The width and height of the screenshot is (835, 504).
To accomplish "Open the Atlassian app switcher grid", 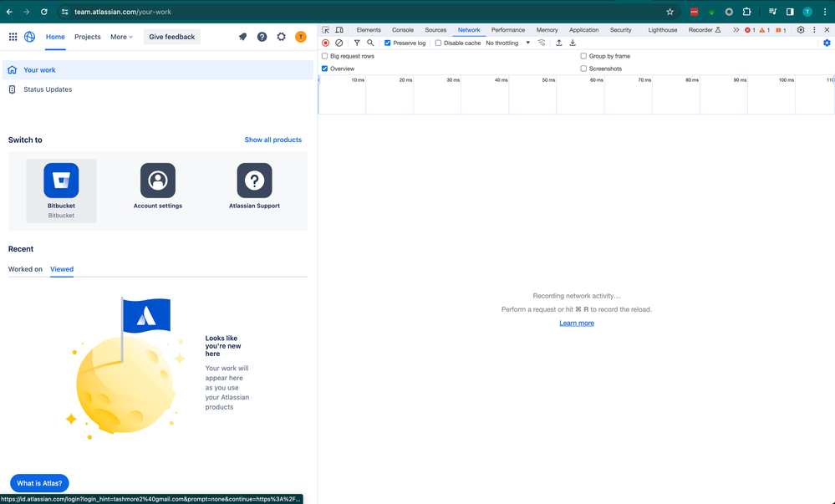I will coord(13,37).
